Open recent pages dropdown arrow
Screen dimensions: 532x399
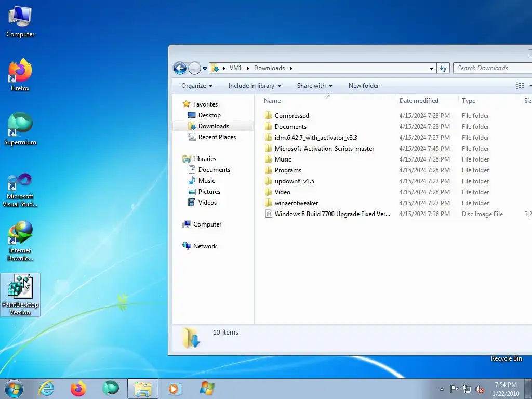205,69
